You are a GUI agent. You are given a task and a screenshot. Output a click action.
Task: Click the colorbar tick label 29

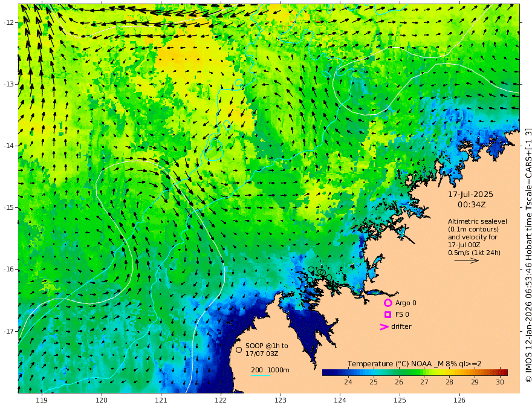(x=475, y=382)
